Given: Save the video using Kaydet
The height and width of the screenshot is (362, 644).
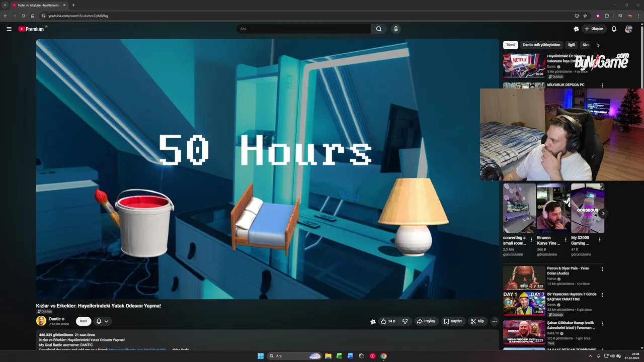Looking at the screenshot, I should tap(453, 321).
